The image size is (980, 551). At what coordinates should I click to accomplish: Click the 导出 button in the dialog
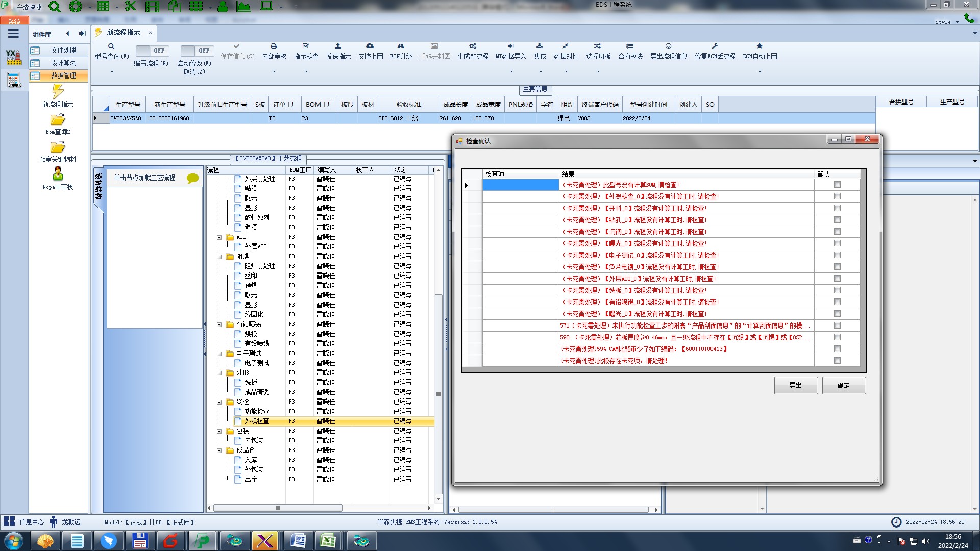click(795, 385)
